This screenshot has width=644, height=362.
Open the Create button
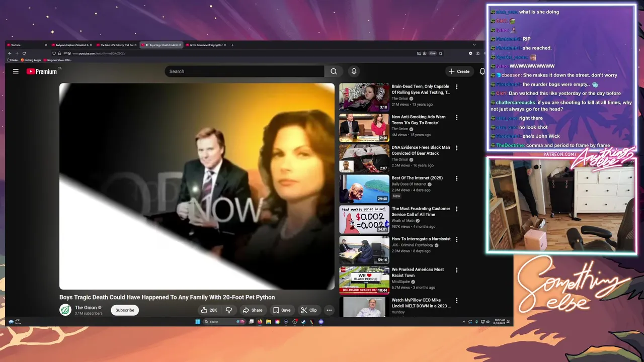click(459, 71)
